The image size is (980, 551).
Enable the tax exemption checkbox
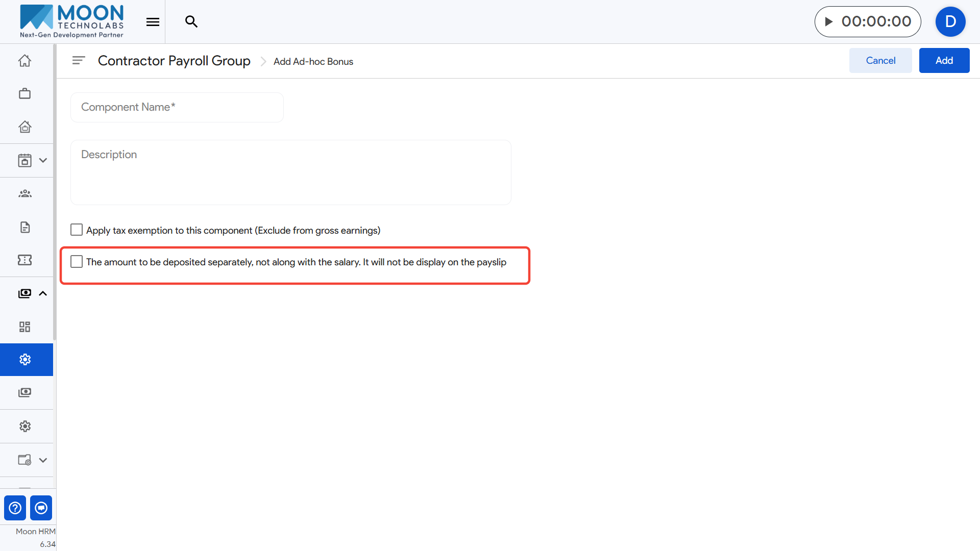77,230
